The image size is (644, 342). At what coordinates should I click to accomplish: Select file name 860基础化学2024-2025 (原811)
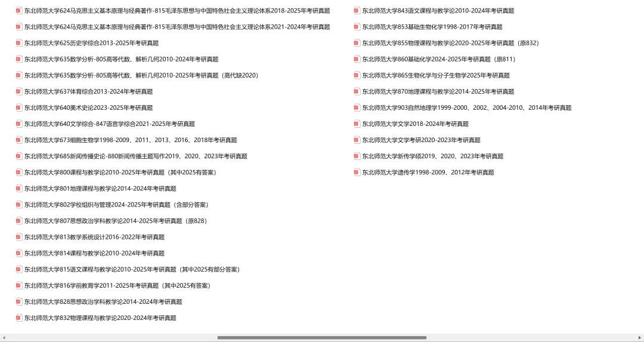tap(440, 59)
